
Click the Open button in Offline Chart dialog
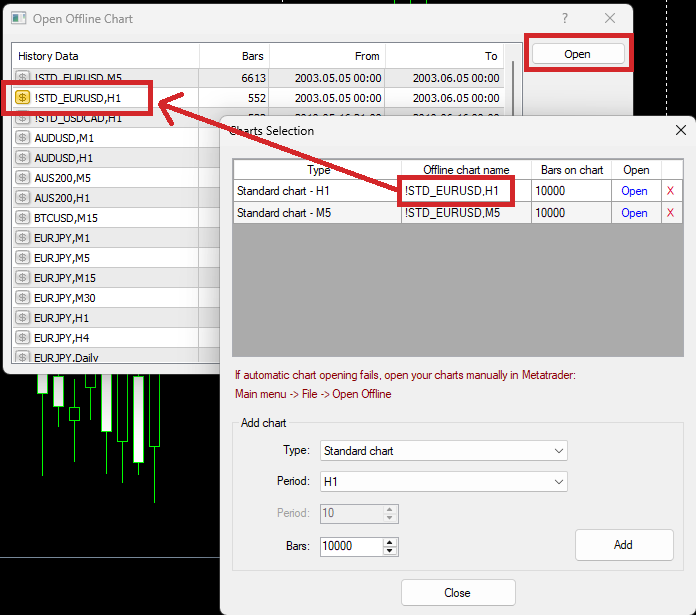pyautogui.click(x=577, y=54)
